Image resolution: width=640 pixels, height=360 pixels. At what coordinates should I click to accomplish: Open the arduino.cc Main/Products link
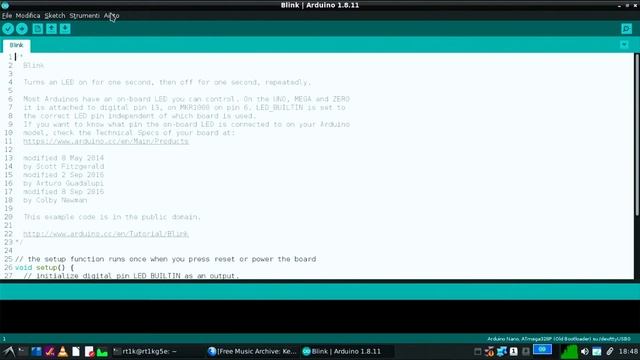coord(106,141)
